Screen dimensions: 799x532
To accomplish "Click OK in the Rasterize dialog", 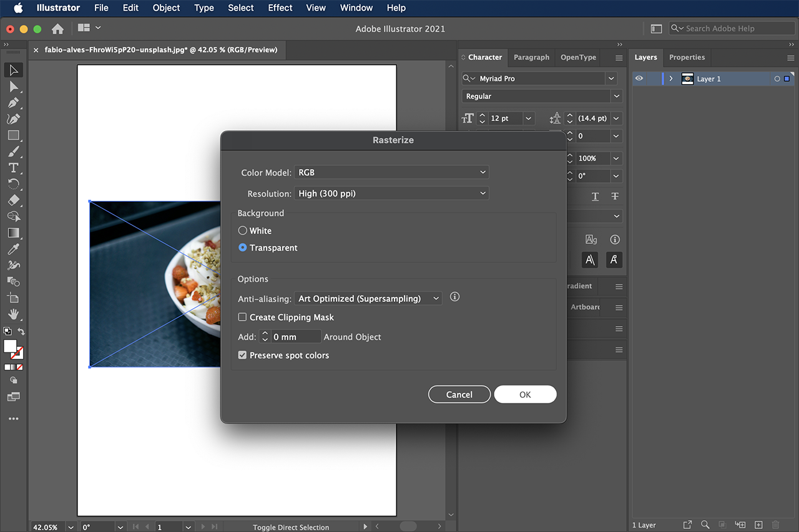I will point(525,394).
